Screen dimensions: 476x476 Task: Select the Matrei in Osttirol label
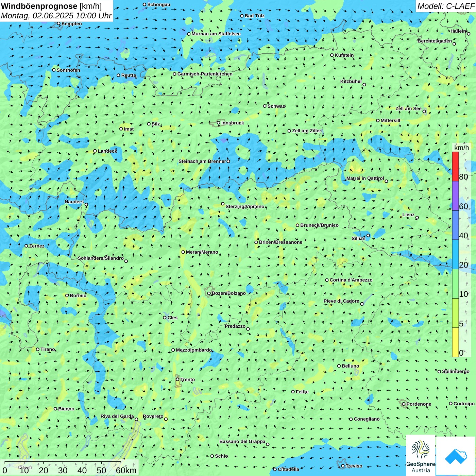click(365, 178)
